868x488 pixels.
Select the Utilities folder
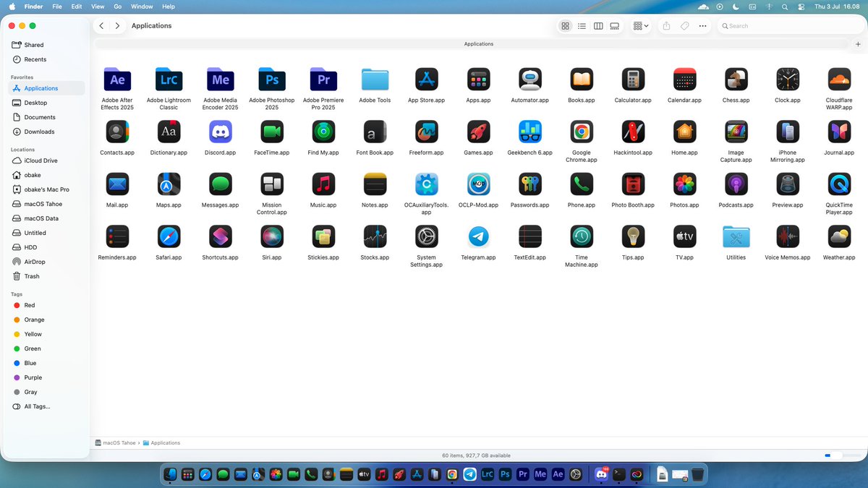(736, 236)
